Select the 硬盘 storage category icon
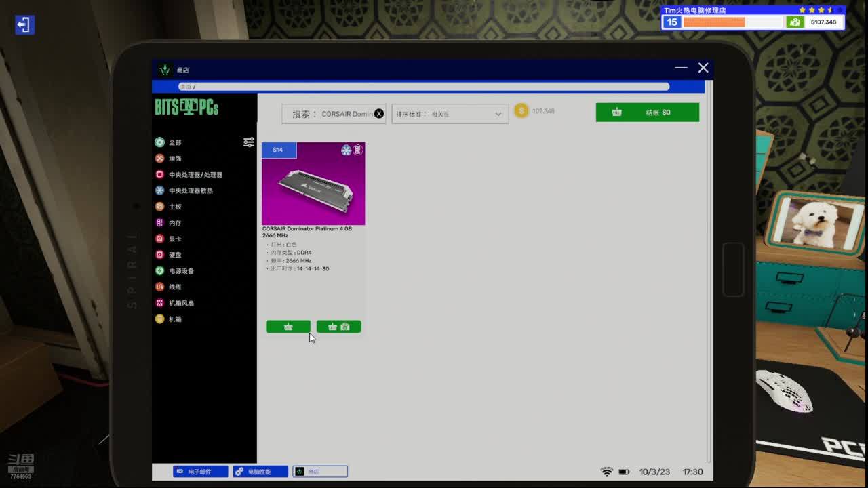The height and width of the screenshot is (488, 868). 159,255
